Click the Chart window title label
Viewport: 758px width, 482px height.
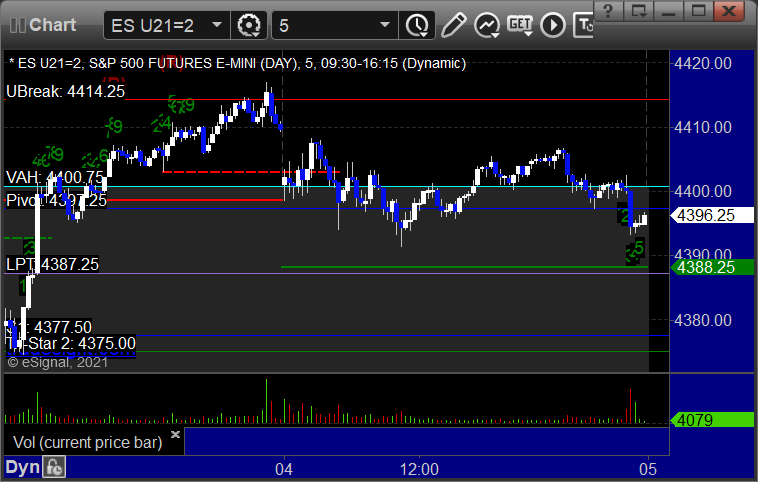pyautogui.click(x=52, y=25)
